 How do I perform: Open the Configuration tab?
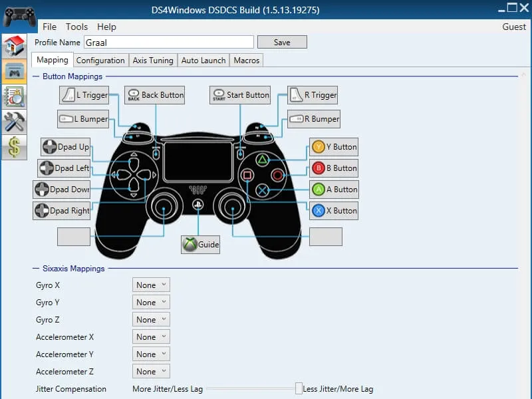[100, 60]
